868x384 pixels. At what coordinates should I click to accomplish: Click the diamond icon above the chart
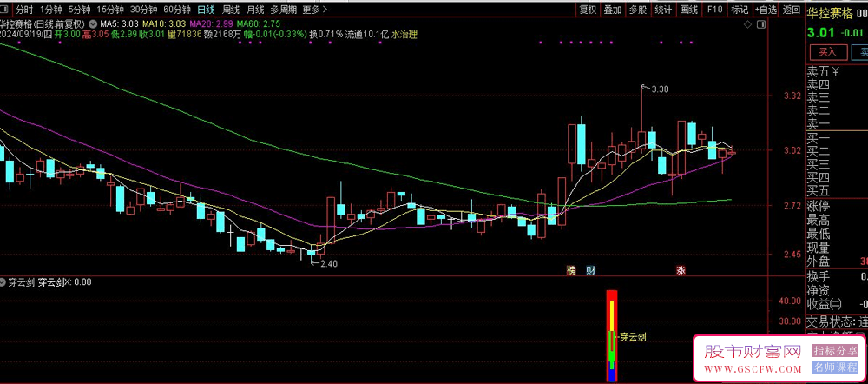pyautogui.click(x=746, y=24)
